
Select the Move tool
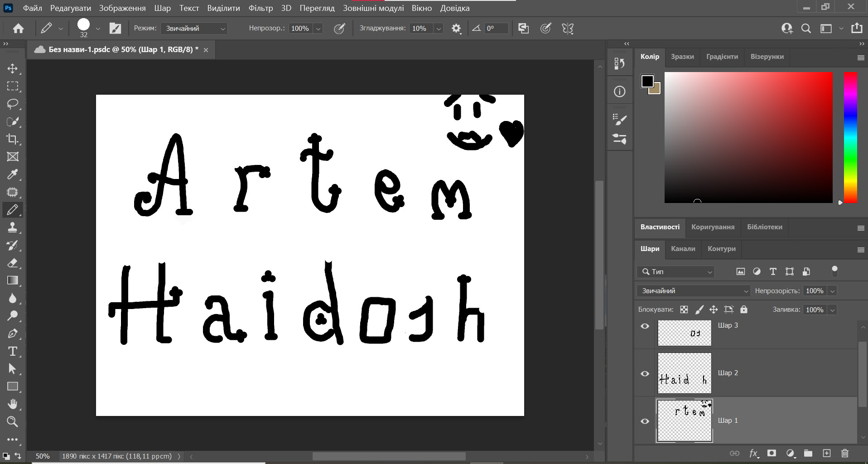tap(12, 68)
